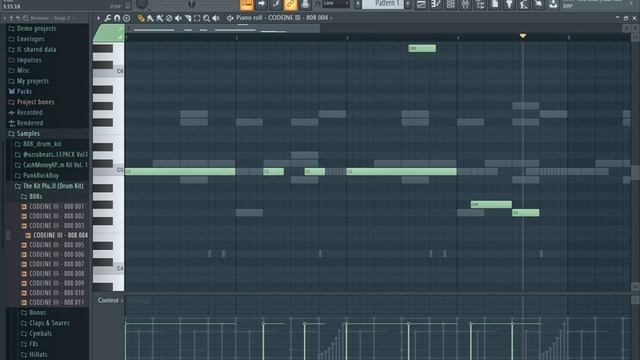Select the Zoom magnifier tool
The image size is (640, 360).
(207, 18)
